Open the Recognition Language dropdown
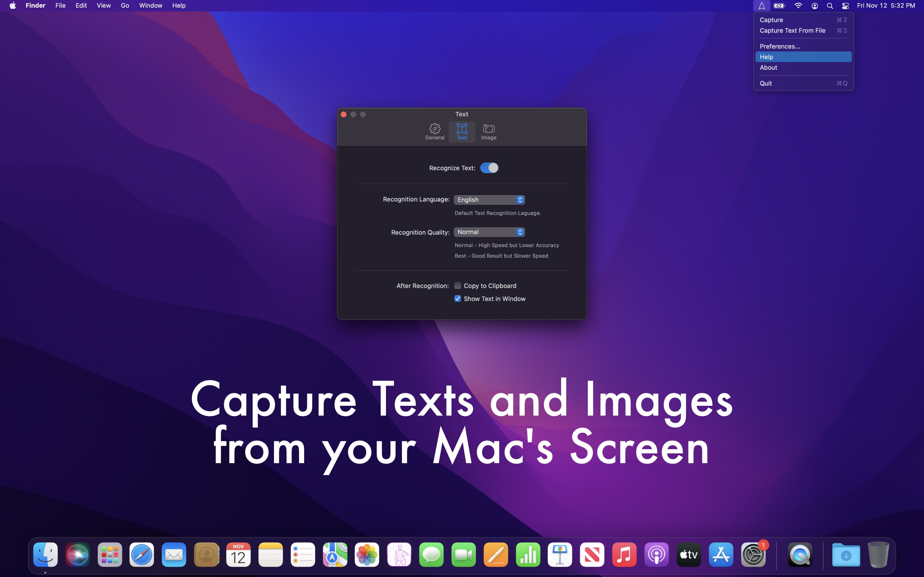This screenshot has width=924, height=577. [x=489, y=200]
